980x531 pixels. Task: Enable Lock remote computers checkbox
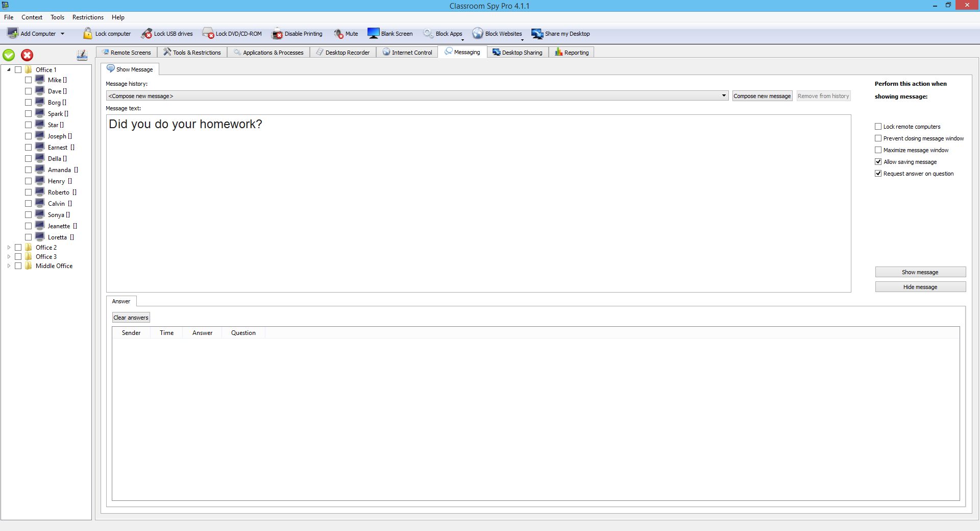tap(878, 127)
